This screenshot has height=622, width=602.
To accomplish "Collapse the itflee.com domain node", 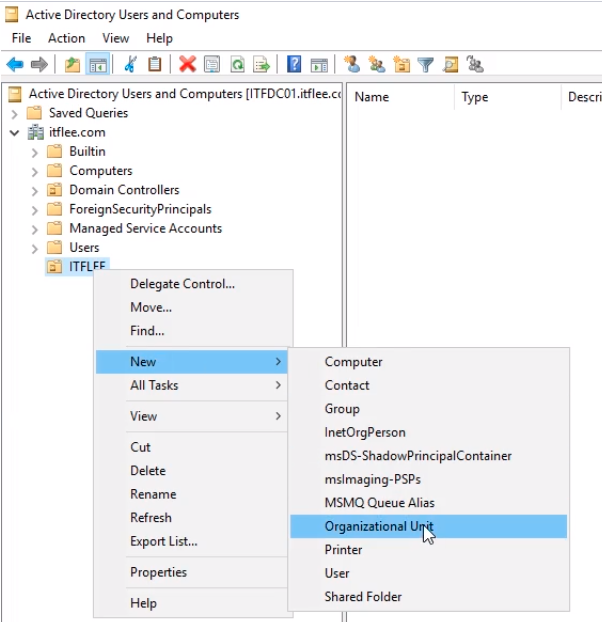I will (x=15, y=132).
